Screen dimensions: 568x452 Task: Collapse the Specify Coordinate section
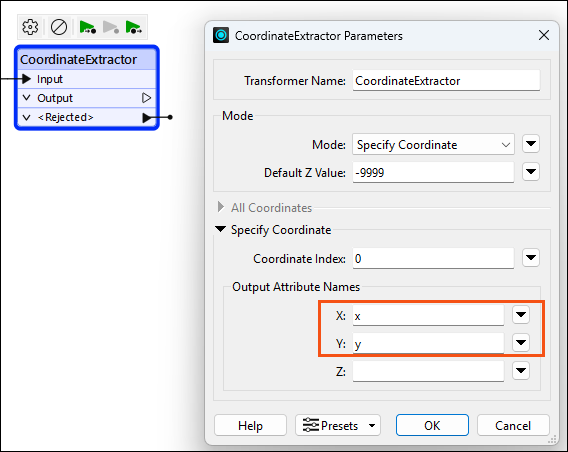pos(220,229)
